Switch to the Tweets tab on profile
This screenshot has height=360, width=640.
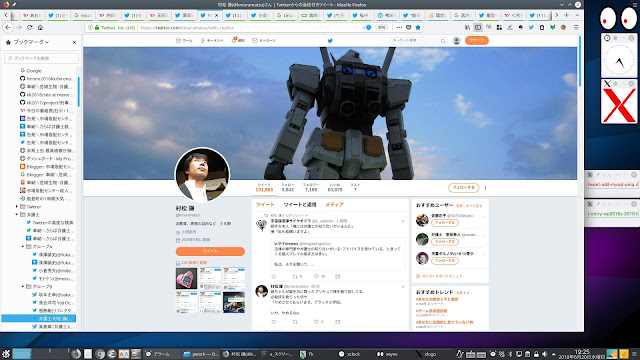(264, 204)
